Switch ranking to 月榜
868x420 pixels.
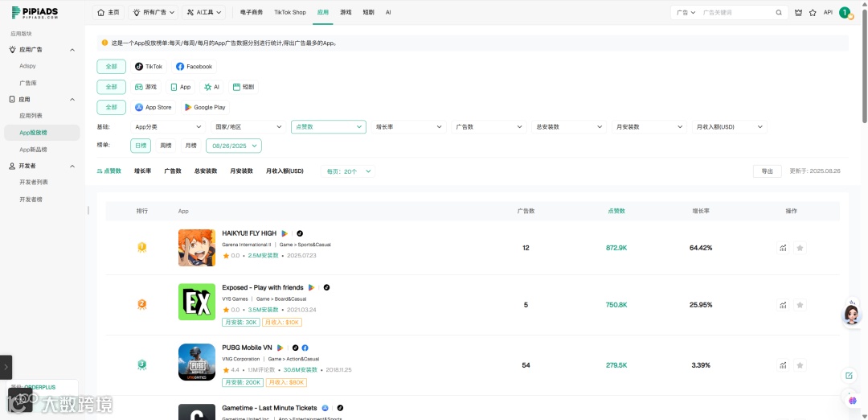[x=191, y=146]
